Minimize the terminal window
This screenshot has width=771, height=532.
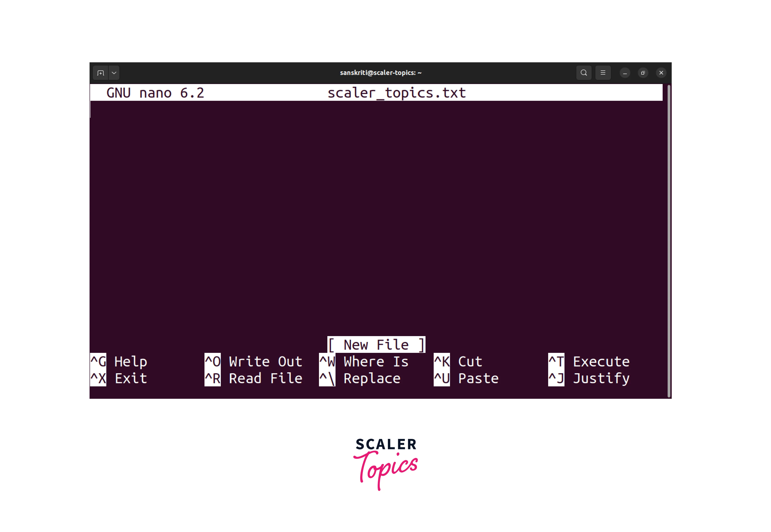[625, 73]
